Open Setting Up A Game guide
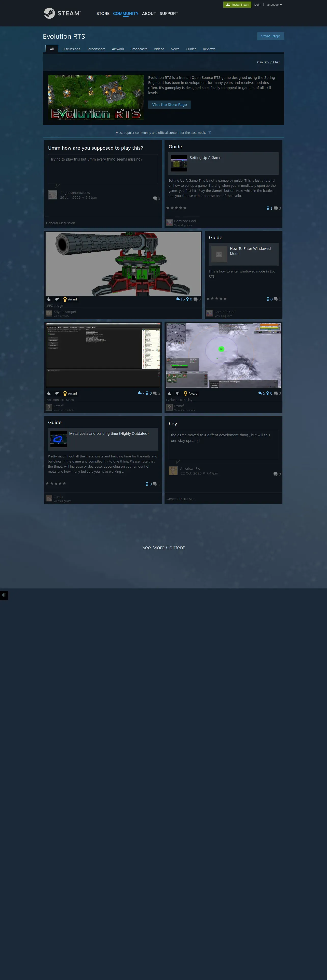 coord(206,158)
